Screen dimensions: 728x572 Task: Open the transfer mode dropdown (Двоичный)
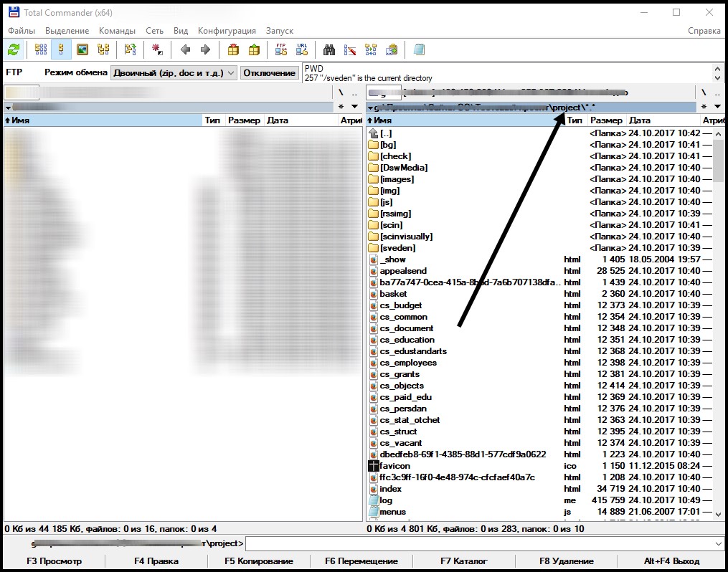(x=174, y=72)
